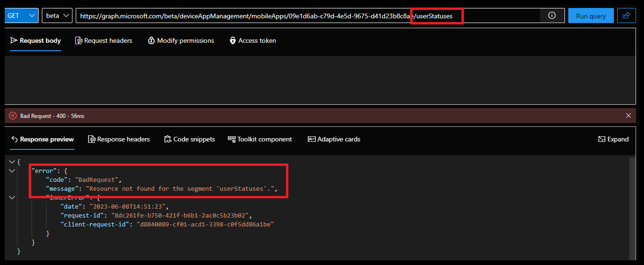The image size is (644, 265).
Task: Select the Request body tab
Action: tap(36, 41)
